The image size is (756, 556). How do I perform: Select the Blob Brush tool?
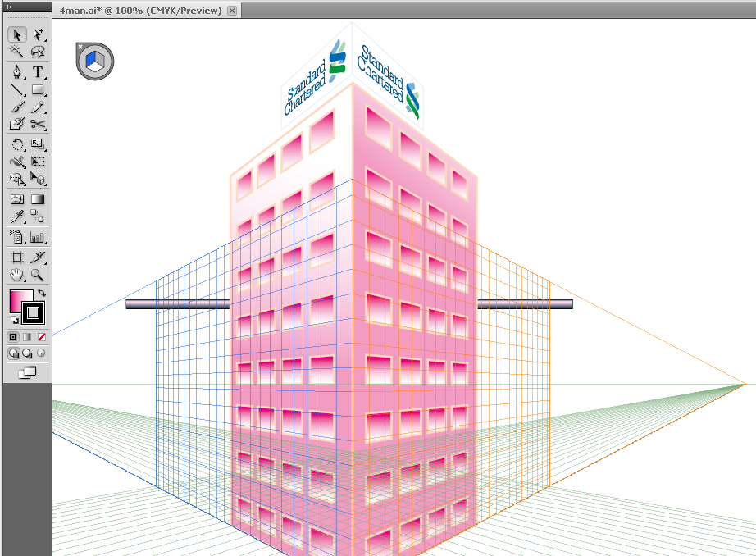17,125
